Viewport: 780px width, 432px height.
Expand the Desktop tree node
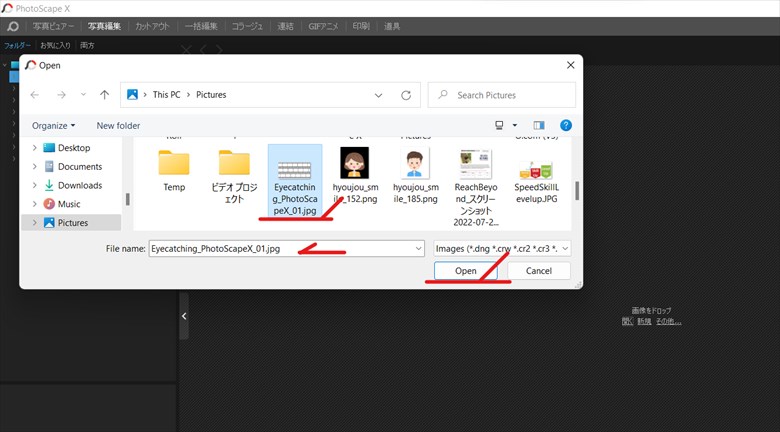[34, 148]
